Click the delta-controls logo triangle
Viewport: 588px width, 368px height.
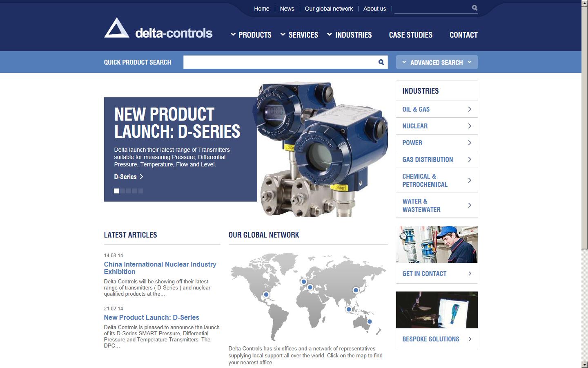pyautogui.click(x=116, y=29)
